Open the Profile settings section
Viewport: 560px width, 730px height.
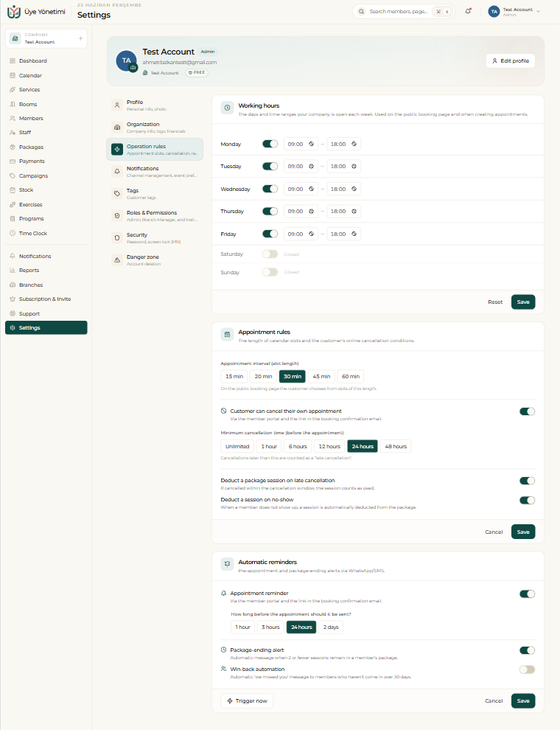(155, 105)
